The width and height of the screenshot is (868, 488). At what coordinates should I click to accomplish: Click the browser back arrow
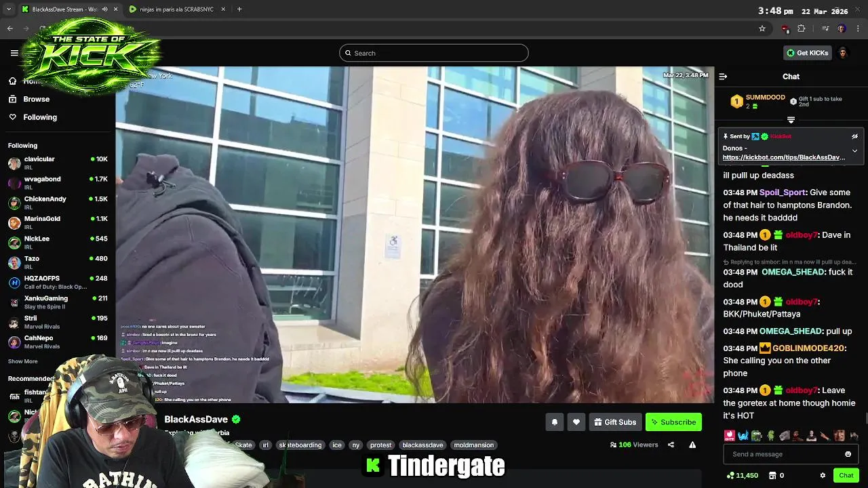[x=10, y=28]
